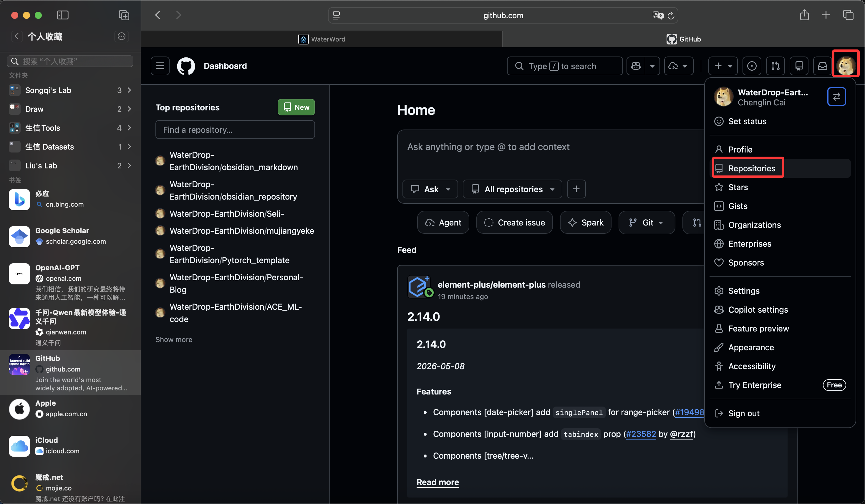Image resolution: width=865 pixels, height=504 pixels.
Task: Open Copilot settings in the user menu
Action: click(x=780, y=310)
